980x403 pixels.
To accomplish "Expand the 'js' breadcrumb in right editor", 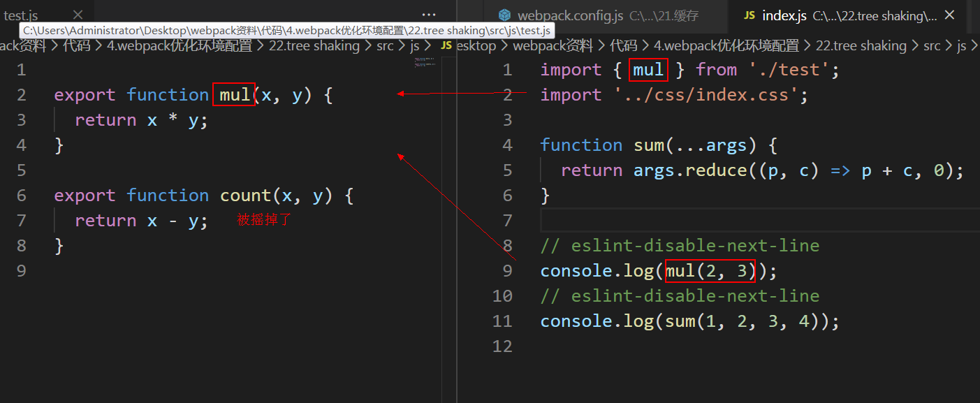I will coord(961,46).
